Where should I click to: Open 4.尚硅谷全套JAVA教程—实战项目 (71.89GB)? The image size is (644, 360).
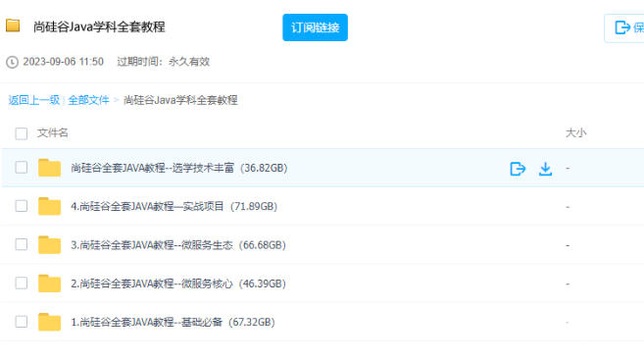(174, 206)
